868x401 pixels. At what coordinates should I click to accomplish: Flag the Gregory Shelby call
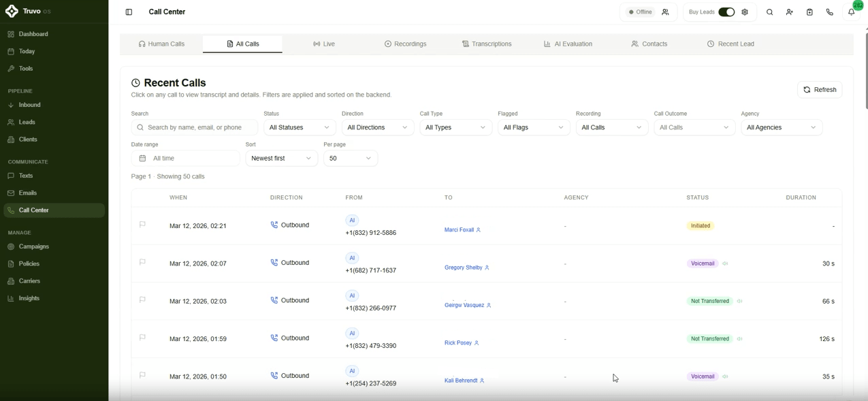pyautogui.click(x=142, y=262)
